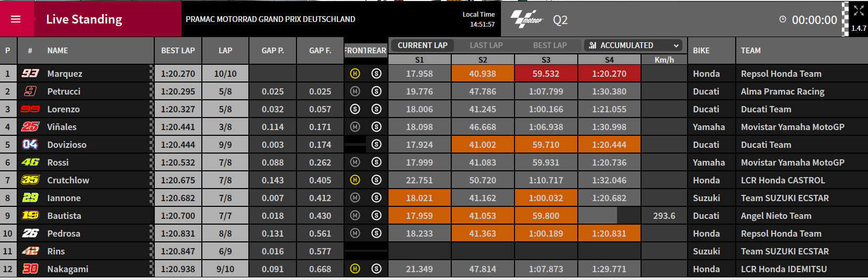Open the ACCUMULATED dropdown
868x280 pixels.
pyautogui.click(x=633, y=45)
